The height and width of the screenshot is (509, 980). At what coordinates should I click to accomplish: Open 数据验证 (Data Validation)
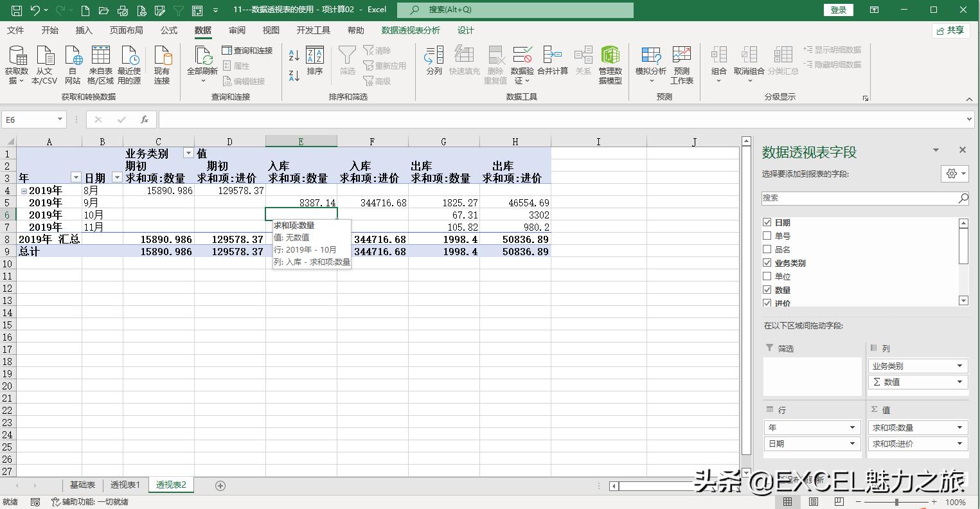[522, 62]
